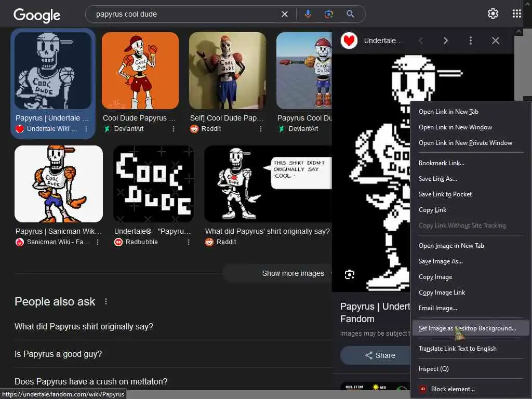The width and height of the screenshot is (532, 399).
Task: Select Copy Image entry
Action: pyautogui.click(x=470, y=277)
